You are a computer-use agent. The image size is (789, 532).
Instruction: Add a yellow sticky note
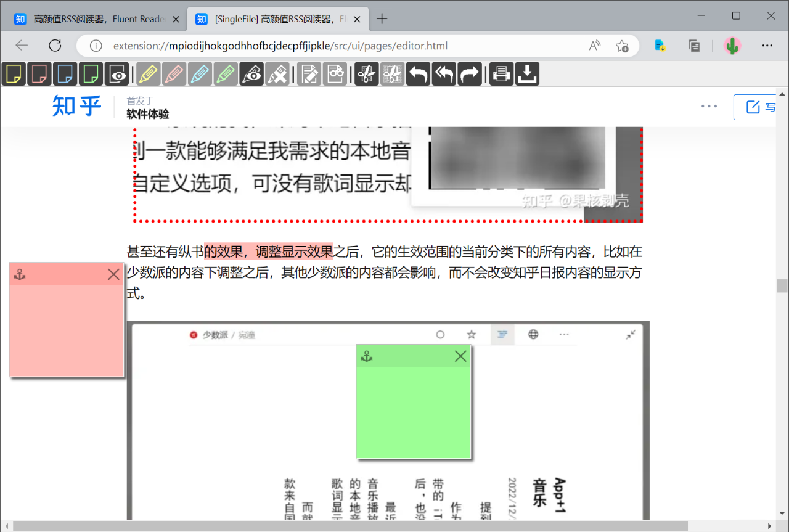click(14, 74)
